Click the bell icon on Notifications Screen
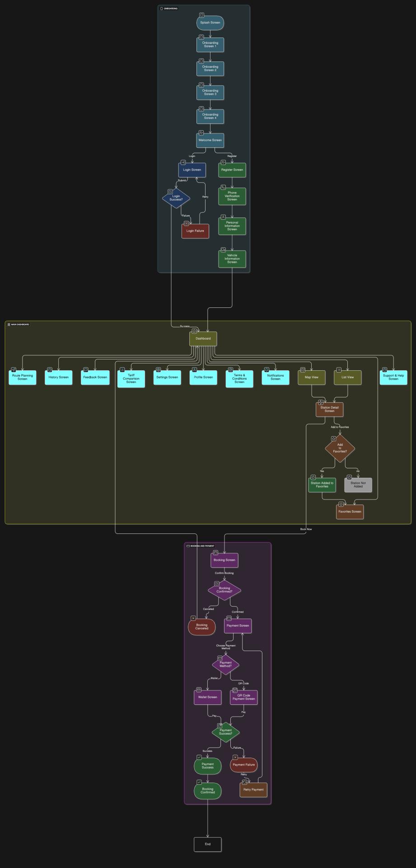The width and height of the screenshot is (416, 868). pyautogui.click(x=266, y=370)
